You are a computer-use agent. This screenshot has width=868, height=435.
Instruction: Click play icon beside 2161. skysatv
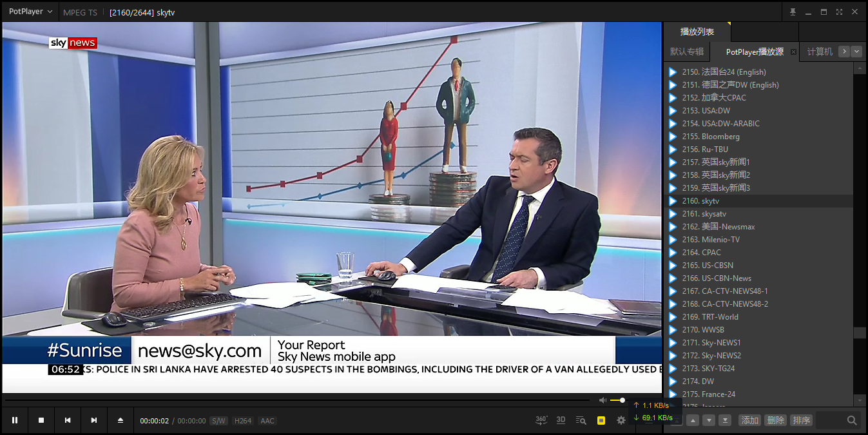(672, 214)
